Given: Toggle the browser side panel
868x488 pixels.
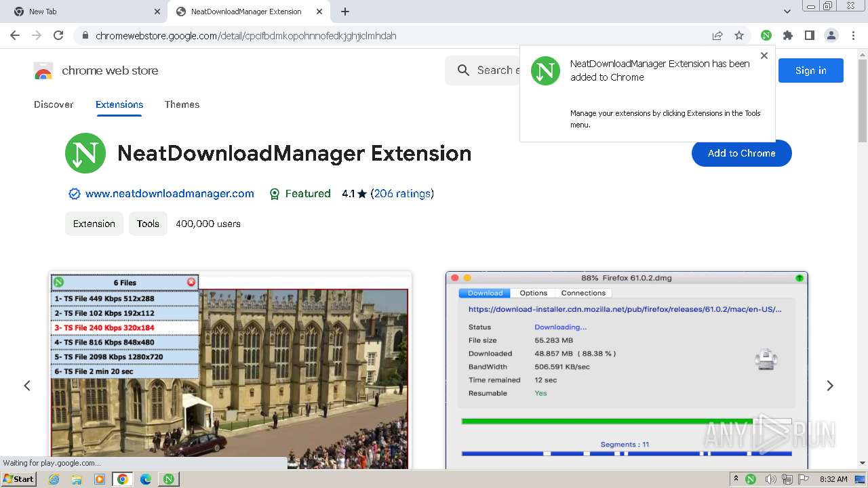Looking at the screenshot, I should tap(810, 35).
